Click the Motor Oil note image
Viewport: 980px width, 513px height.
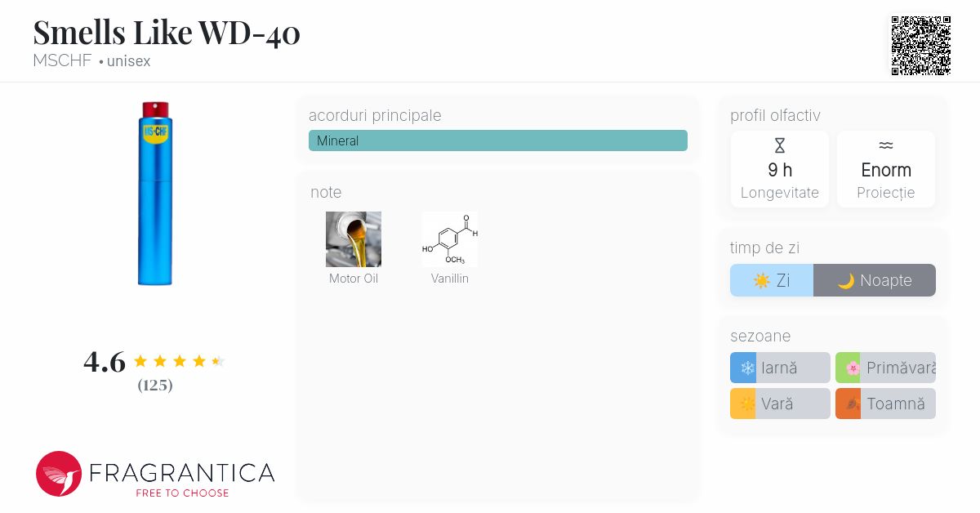[354, 239]
